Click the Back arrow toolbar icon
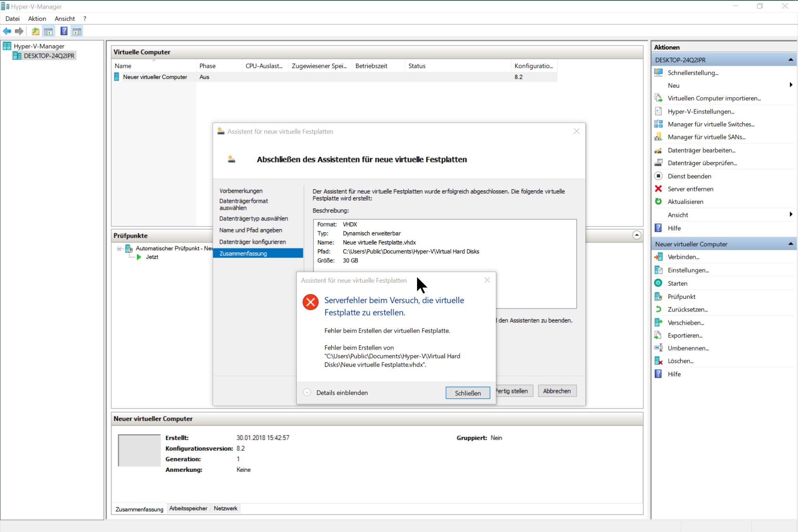 pyautogui.click(x=7, y=31)
